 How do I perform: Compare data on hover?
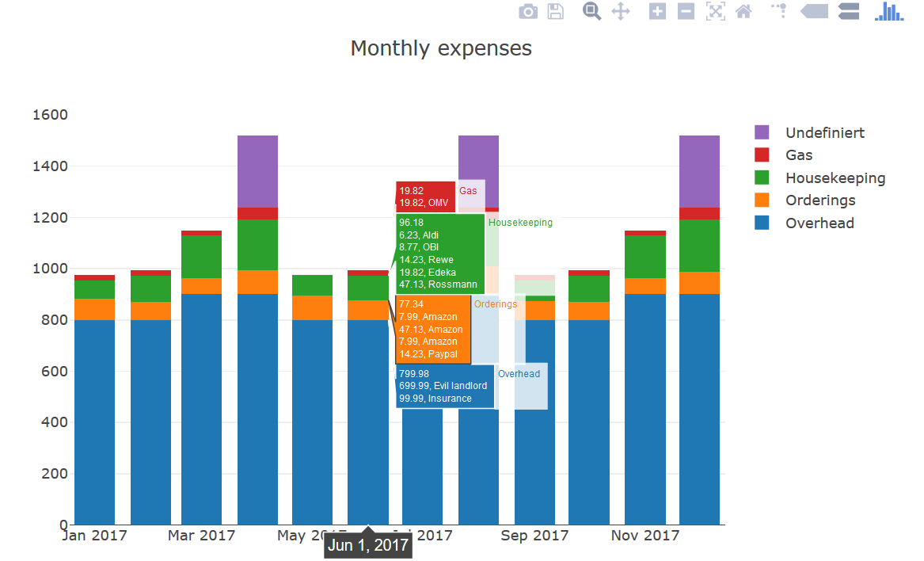[849, 11]
